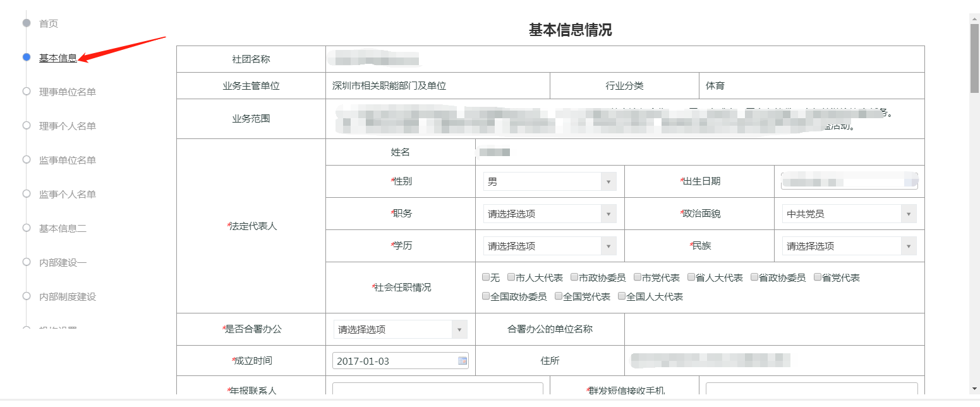Expand the 职务 dropdown list
Viewport: 980px width, 407px height.
[549, 214]
